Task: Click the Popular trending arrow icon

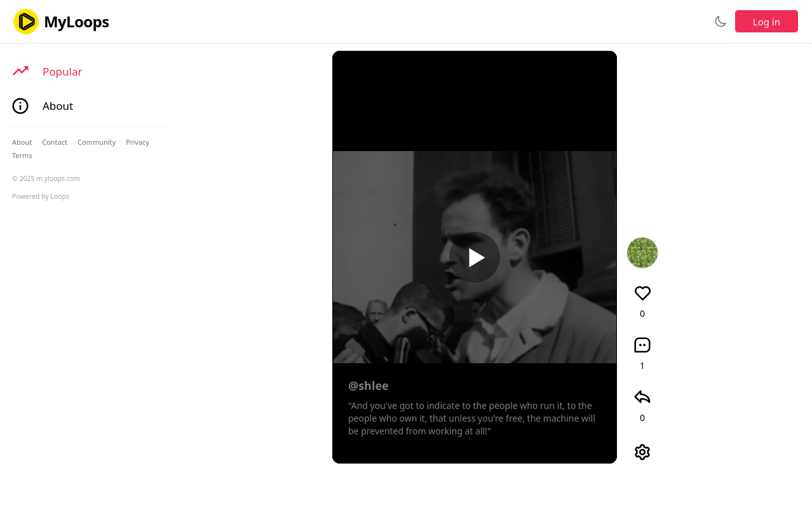Action: pos(20,71)
